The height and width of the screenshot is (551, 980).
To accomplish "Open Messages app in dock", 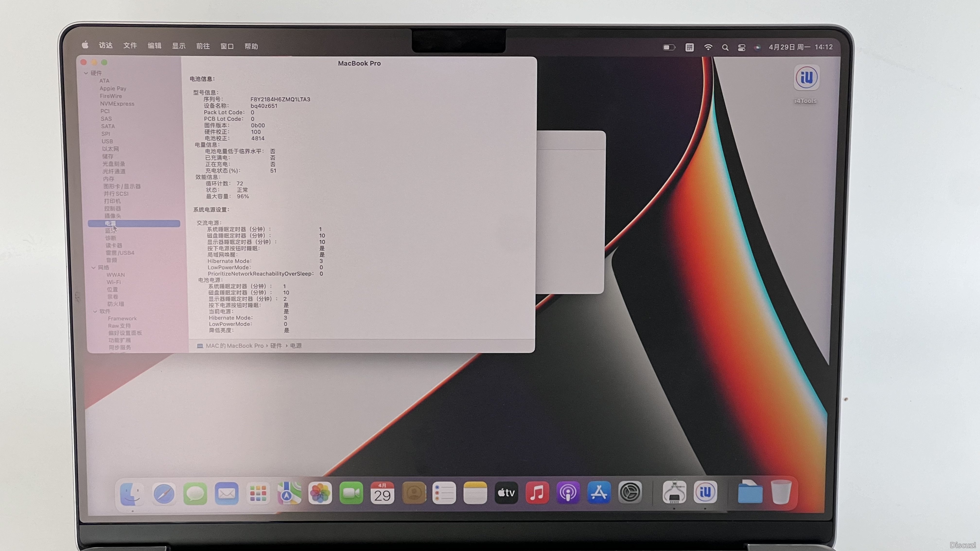I will 195,494.
